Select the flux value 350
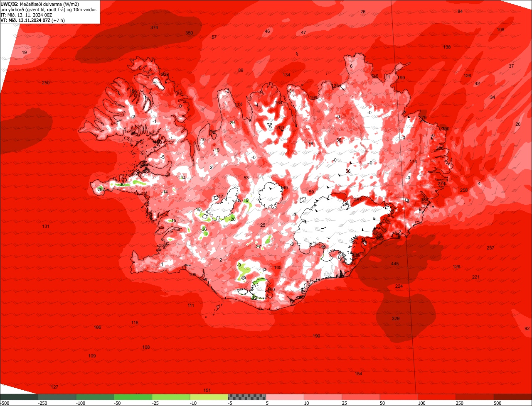This screenshot has width=532, height=406. 189,33
